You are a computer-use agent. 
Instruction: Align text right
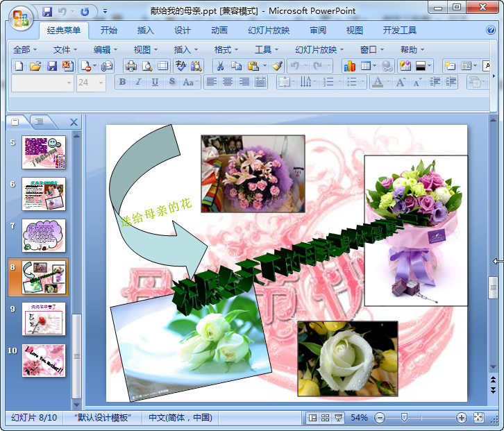coord(244,83)
